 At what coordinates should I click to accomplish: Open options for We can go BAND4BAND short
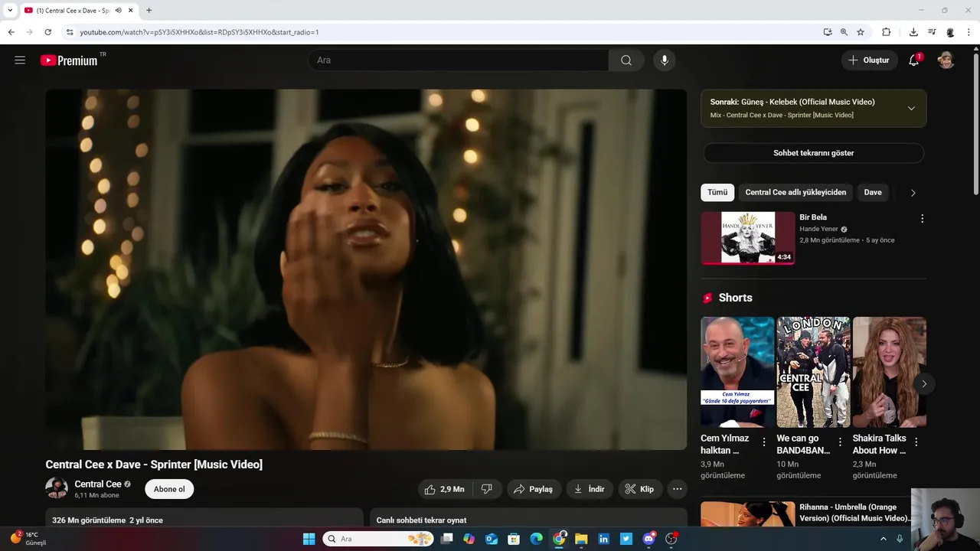pos(840,442)
